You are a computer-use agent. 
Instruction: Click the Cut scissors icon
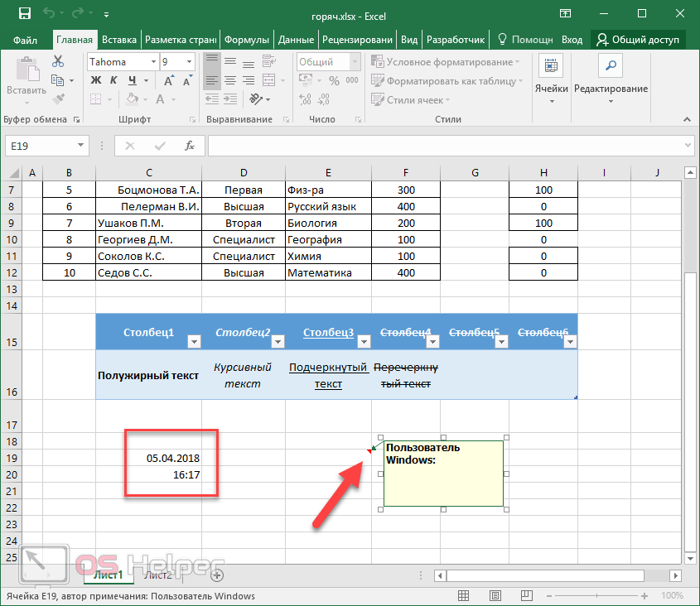[x=58, y=62]
